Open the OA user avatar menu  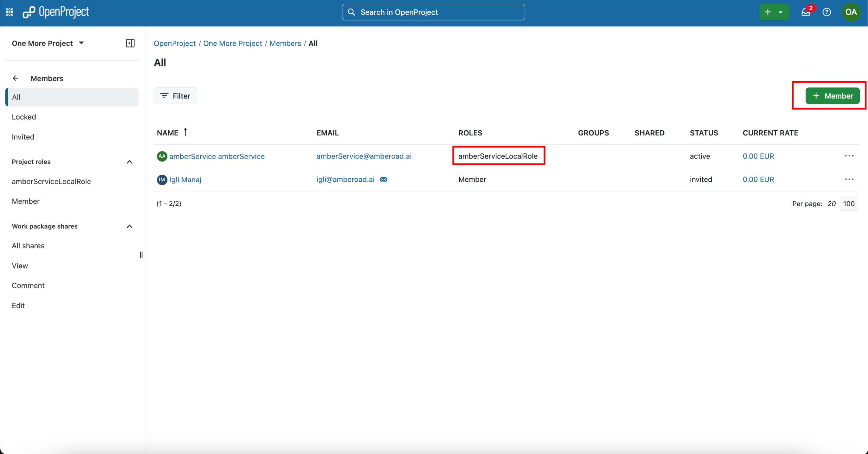tap(851, 12)
